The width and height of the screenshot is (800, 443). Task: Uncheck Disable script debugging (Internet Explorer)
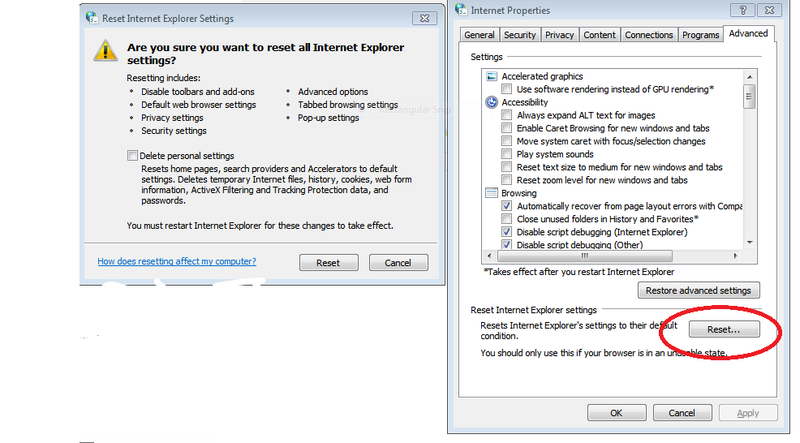(506, 232)
